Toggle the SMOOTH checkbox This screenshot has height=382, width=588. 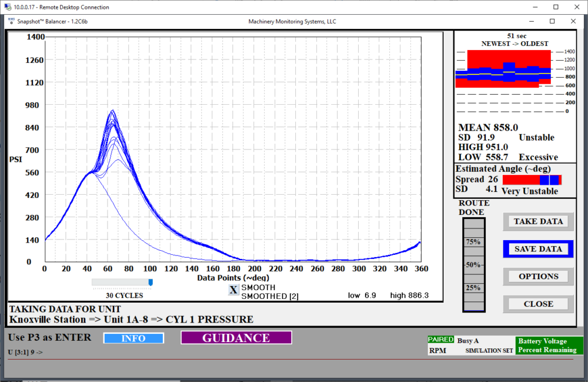point(233,291)
